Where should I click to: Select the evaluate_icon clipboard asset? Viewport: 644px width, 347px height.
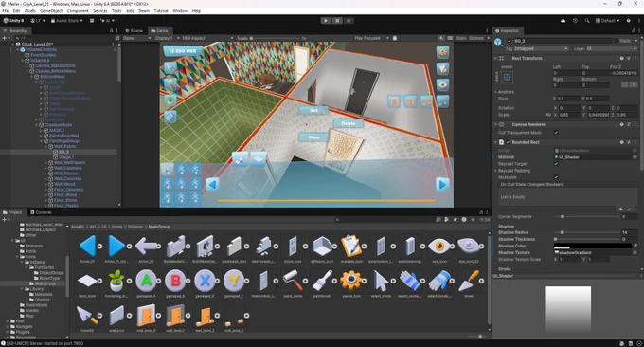pos(351,246)
